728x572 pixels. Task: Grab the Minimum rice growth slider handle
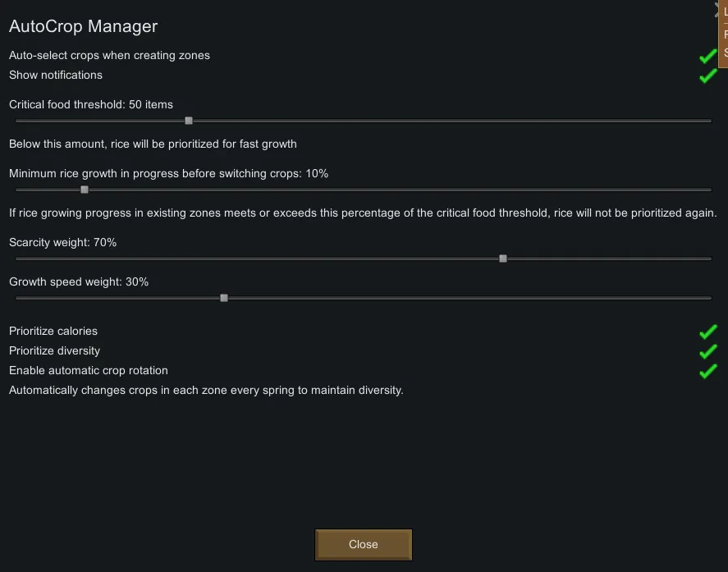click(85, 190)
